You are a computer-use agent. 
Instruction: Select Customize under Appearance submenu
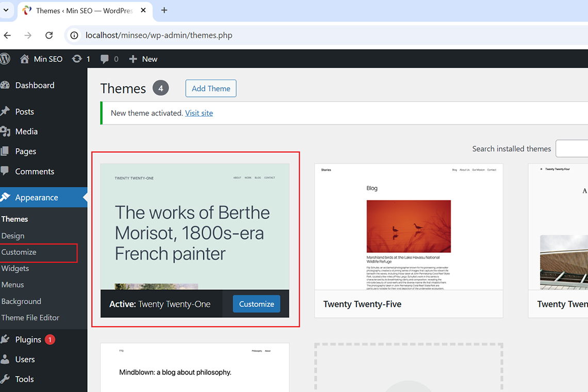point(19,252)
